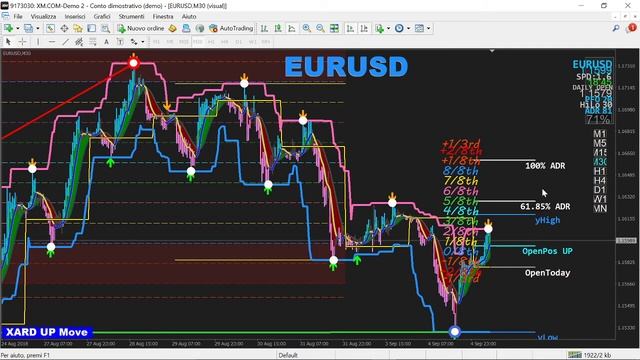The height and width of the screenshot is (360, 640).
Task: Open the Inserisci menu
Action: 75,16
